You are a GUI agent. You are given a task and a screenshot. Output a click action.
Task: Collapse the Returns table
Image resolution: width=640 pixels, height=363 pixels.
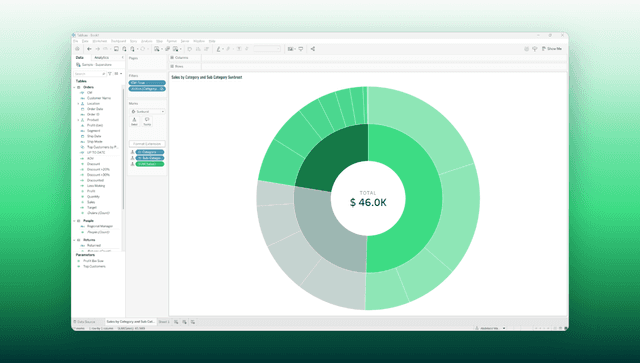coord(74,240)
